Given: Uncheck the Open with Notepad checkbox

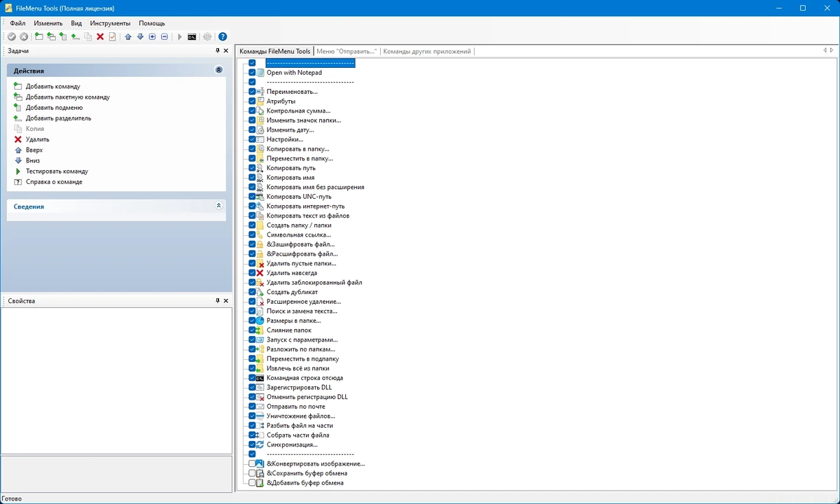Looking at the screenshot, I should 252,73.
